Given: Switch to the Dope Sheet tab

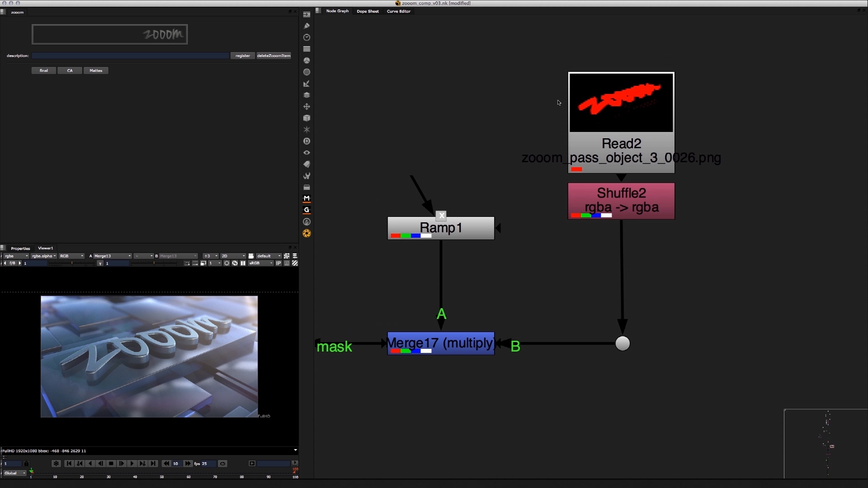Looking at the screenshot, I should point(368,11).
